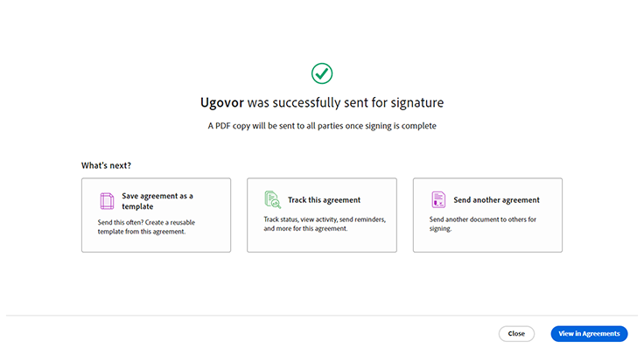Open the Save agreement as a template title
644x362 pixels.
[x=157, y=200]
